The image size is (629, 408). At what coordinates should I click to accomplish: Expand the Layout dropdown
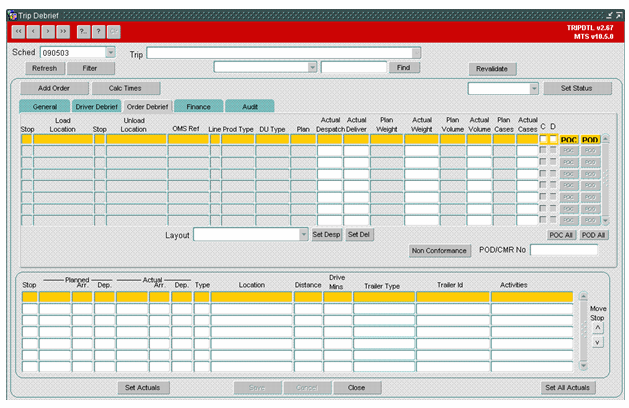(x=304, y=234)
